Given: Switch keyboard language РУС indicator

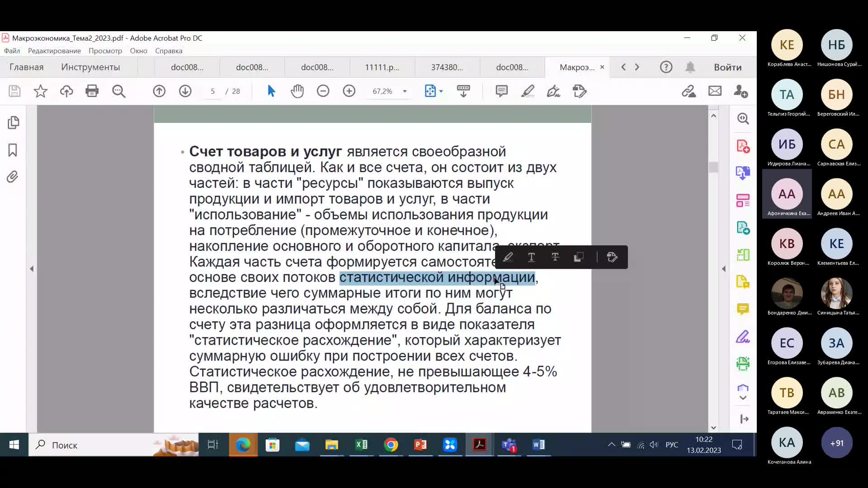Looking at the screenshot, I should 672,445.
